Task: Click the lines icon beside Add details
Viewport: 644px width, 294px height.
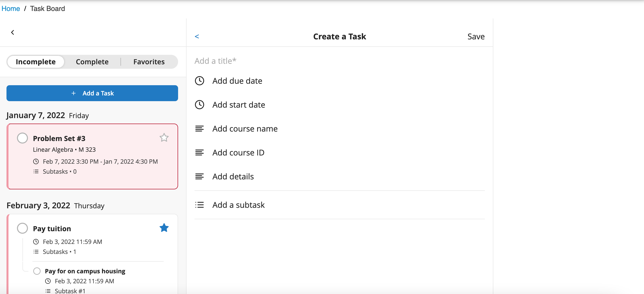Action: point(200,176)
